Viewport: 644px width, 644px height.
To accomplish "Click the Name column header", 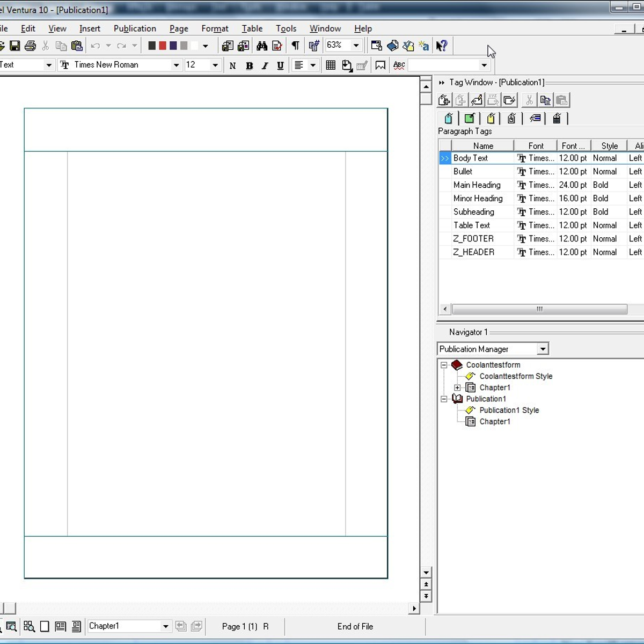I will pyautogui.click(x=483, y=145).
